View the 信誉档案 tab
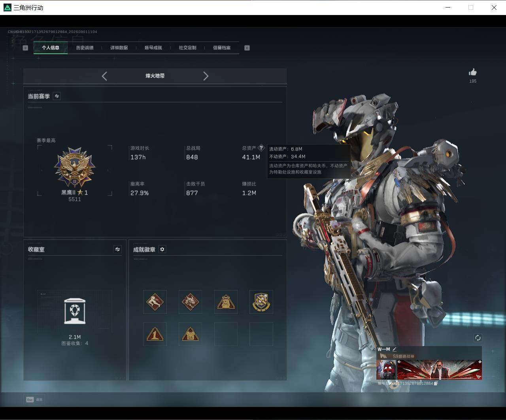Image resolution: width=506 pixels, height=420 pixels. coord(222,48)
